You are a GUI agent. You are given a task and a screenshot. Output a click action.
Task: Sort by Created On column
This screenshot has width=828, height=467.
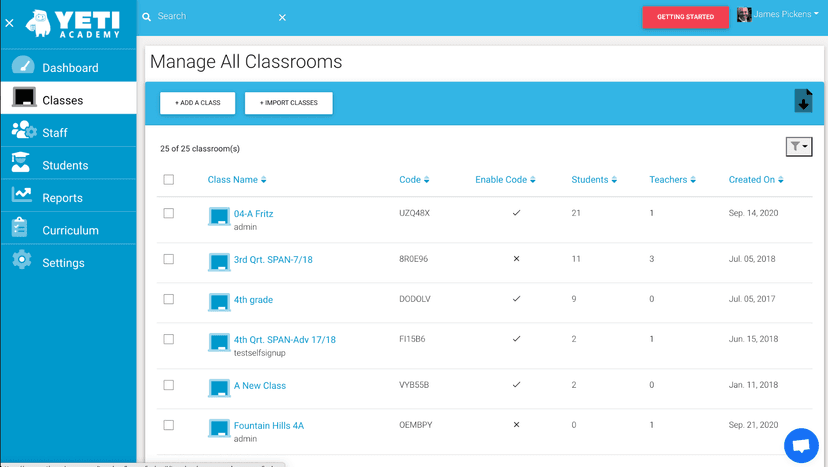[x=756, y=180]
